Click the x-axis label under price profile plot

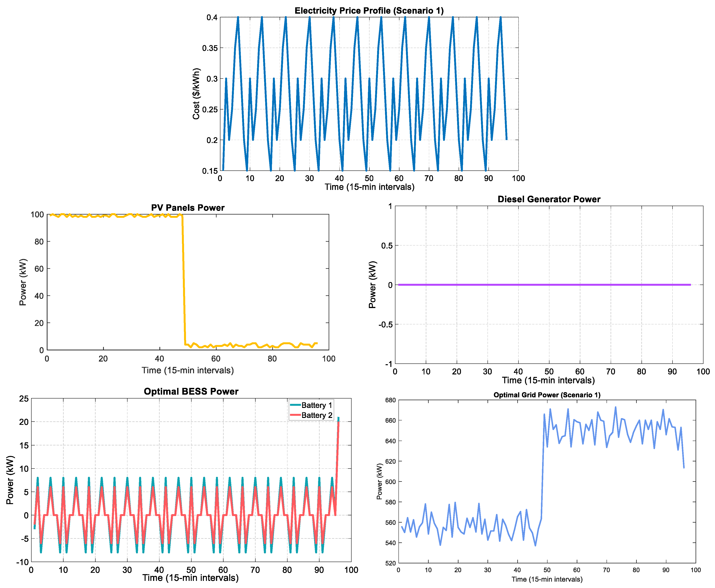tap(369, 187)
